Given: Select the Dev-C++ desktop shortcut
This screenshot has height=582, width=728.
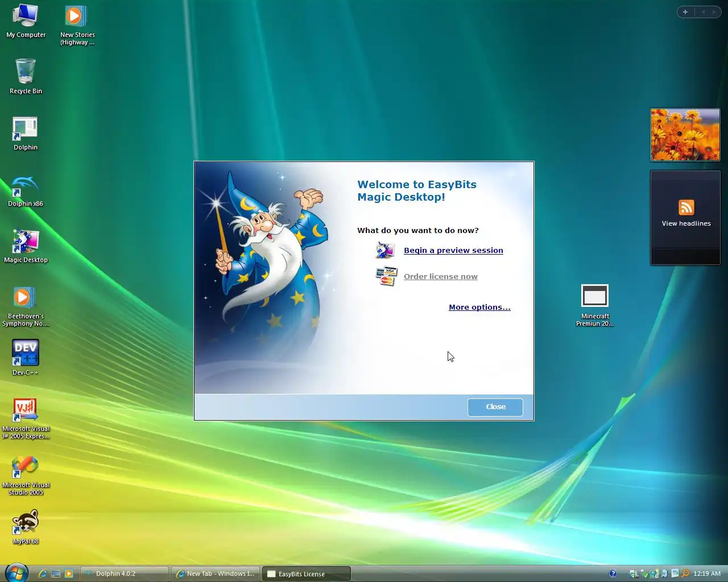Looking at the screenshot, I should click(26, 357).
